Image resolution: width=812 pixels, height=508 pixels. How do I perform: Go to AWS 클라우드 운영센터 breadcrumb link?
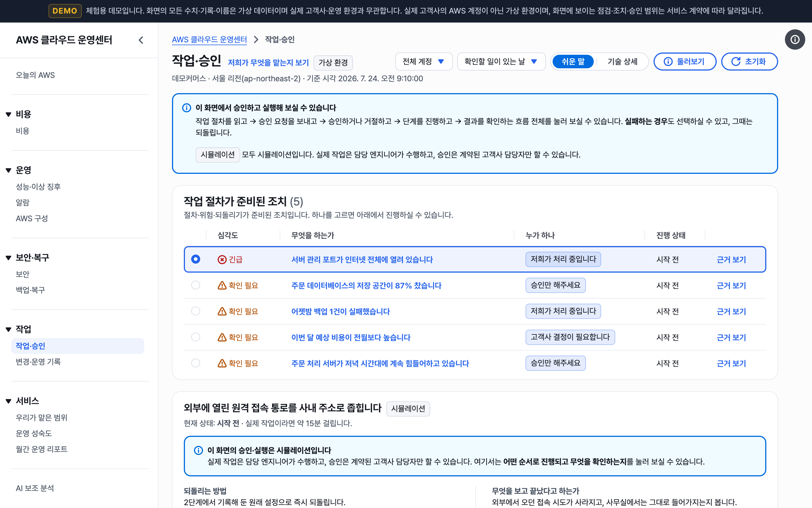(x=209, y=40)
